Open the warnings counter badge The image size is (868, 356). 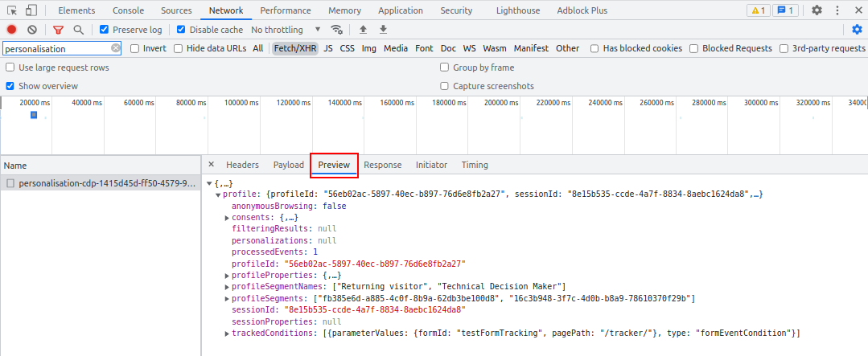[x=758, y=10]
